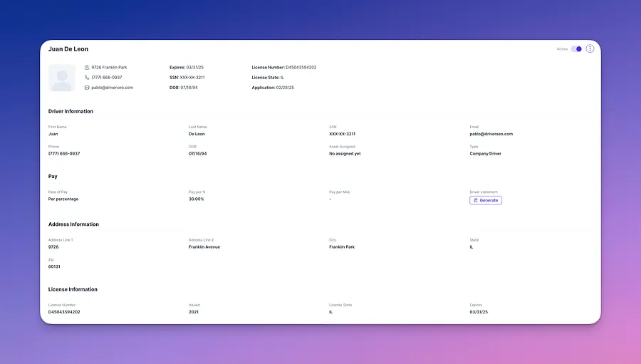Toggle the Active driver switch

click(576, 49)
